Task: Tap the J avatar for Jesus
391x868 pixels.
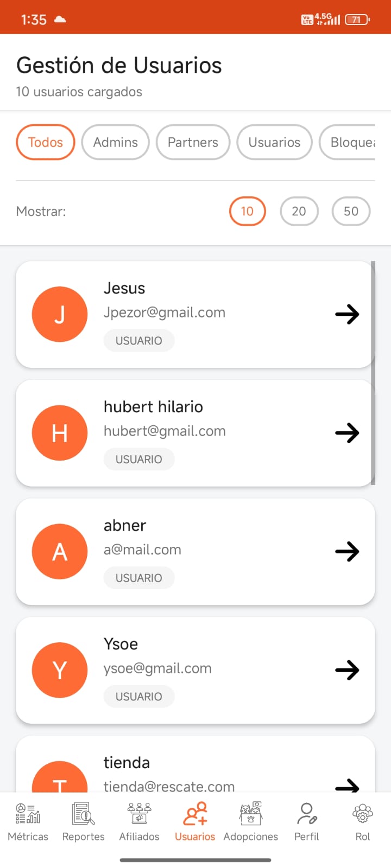Action: [x=60, y=314]
